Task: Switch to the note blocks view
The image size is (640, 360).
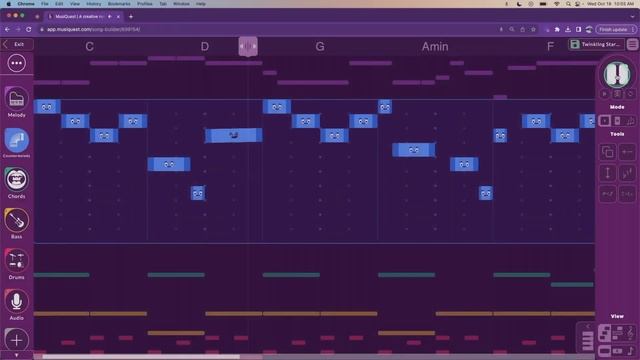Action: 604,333
